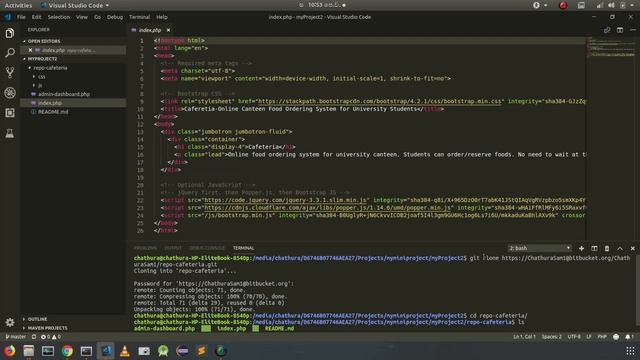Open the Files manager from the dock
This screenshot has height=360, width=640.
29,351
